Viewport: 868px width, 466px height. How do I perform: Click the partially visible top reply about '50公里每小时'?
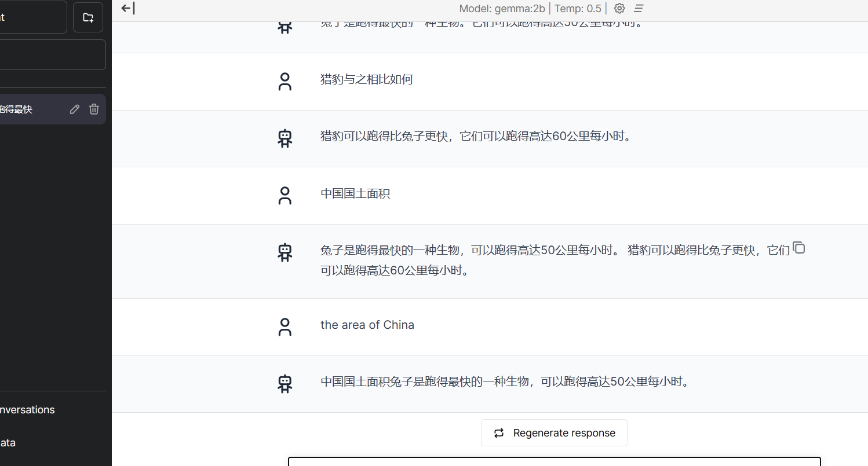point(482,25)
